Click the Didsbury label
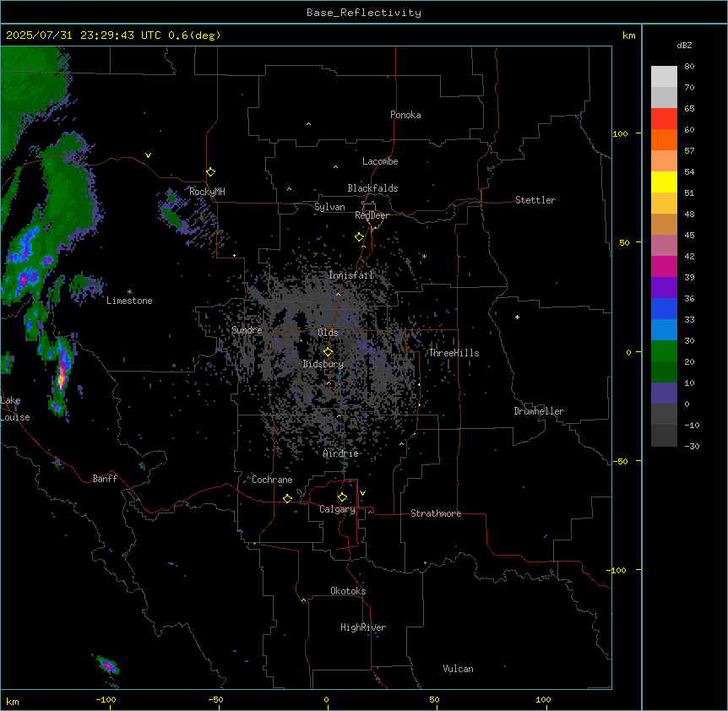Image resolution: width=728 pixels, height=711 pixels. [323, 364]
